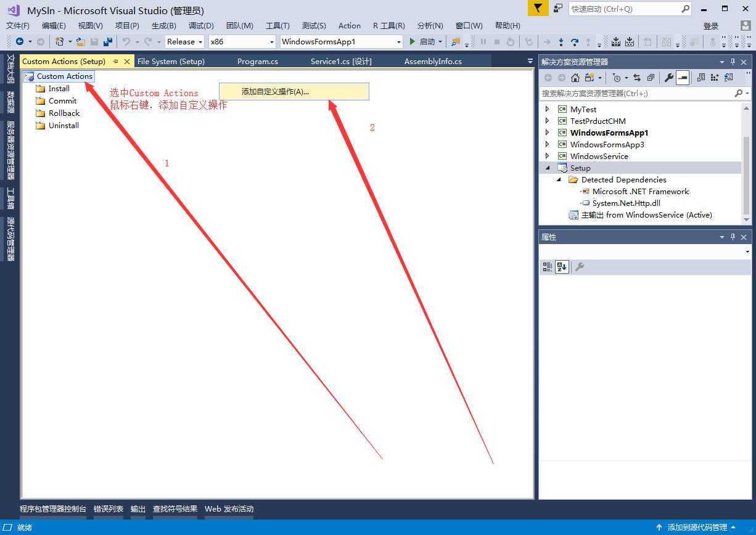756x535 pixels.
Task: Click the collapse all icon in Solution Explorer
Action: [x=651, y=78]
